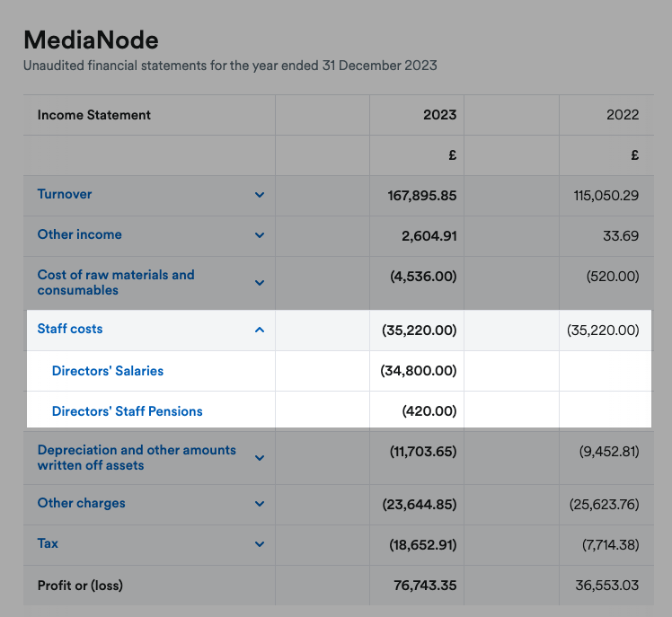Open the Other income link
The width and height of the screenshot is (672, 617).
tap(79, 234)
